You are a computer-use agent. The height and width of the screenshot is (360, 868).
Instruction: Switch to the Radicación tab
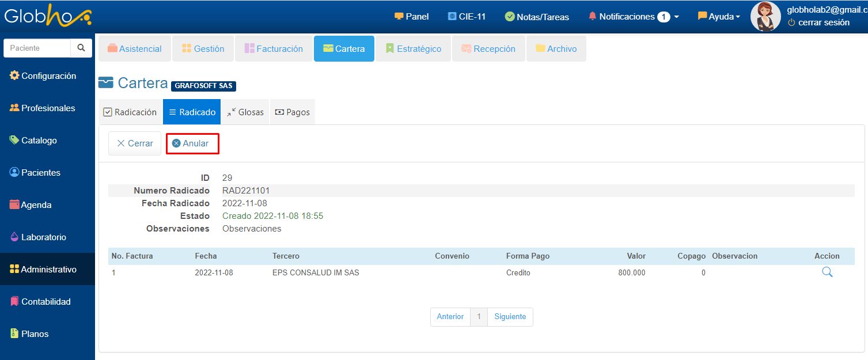point(130,112)
